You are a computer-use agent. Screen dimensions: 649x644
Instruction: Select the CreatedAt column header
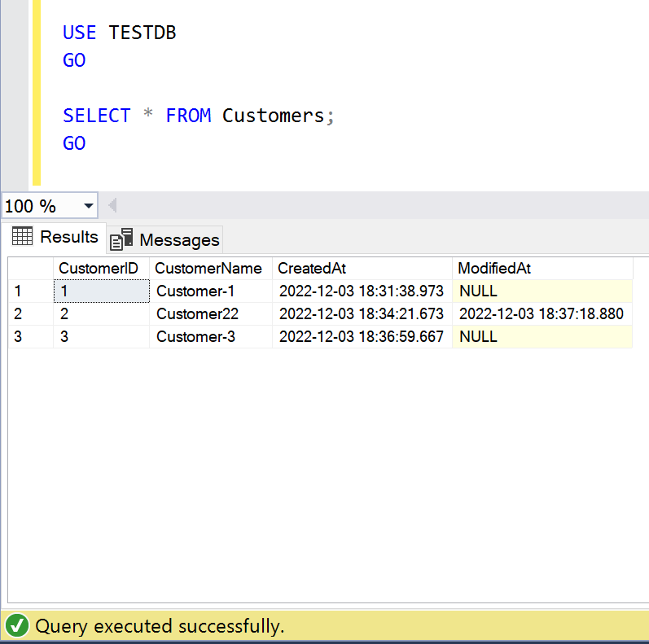click(312, 268)
